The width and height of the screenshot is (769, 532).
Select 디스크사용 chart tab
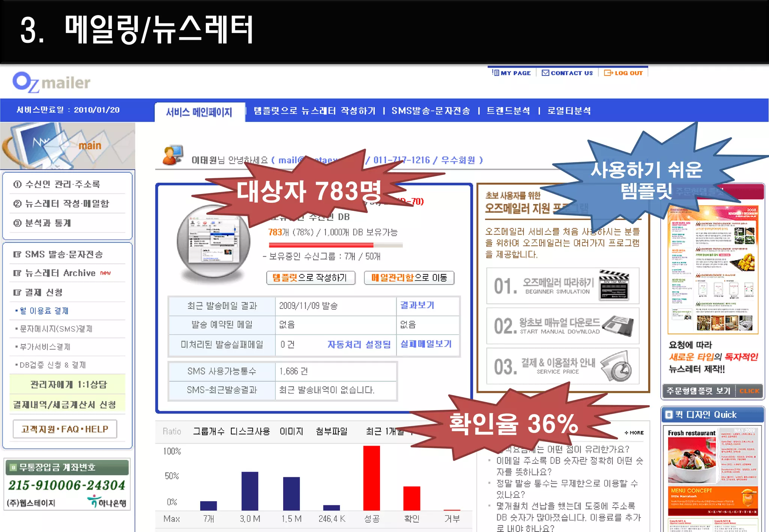coord(250,431)
